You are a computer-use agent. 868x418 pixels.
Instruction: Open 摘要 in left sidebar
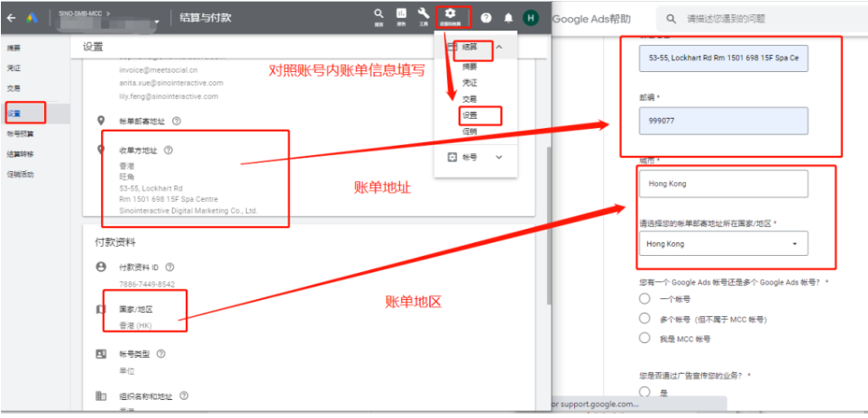click(14, 48)
